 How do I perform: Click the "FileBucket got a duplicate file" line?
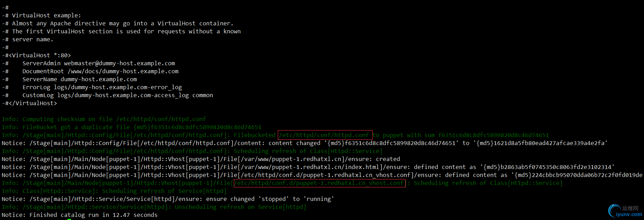coord(131,127)
